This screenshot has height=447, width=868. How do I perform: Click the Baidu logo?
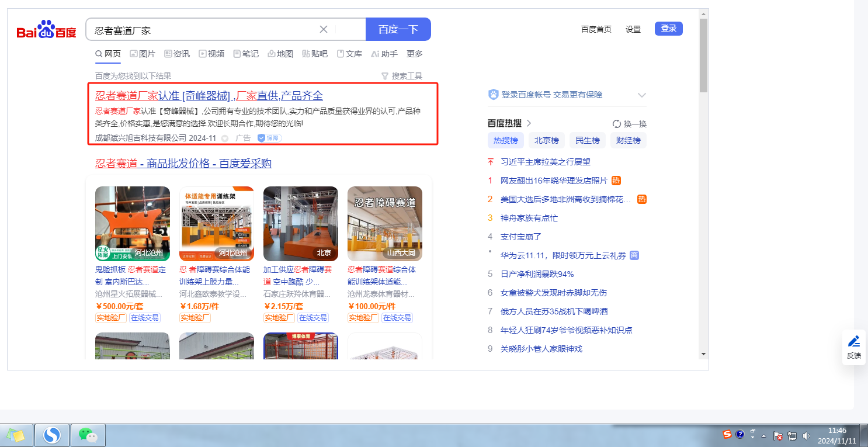[x=46, y=29]
